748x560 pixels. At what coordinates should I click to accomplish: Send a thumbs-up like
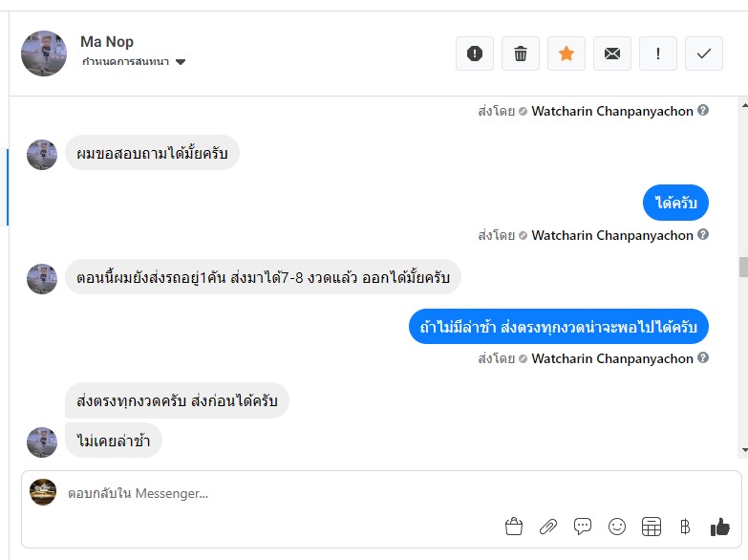719,527
